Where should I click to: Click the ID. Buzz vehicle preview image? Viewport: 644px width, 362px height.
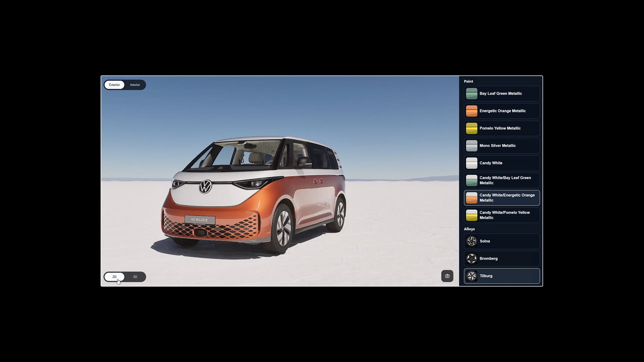(253, 194)
